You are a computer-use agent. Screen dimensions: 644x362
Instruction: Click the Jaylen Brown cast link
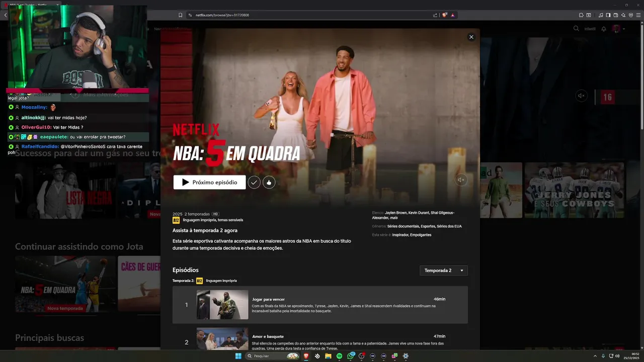(395, 213)
